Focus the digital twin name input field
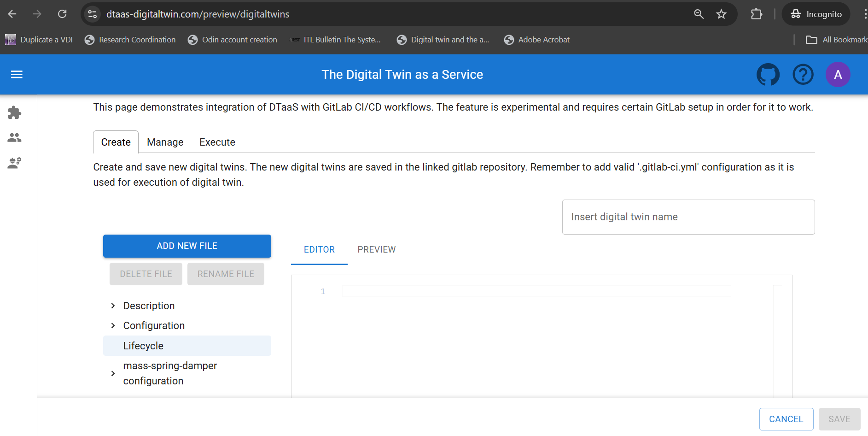Screen dimensions: 868x436 [688, 217]
